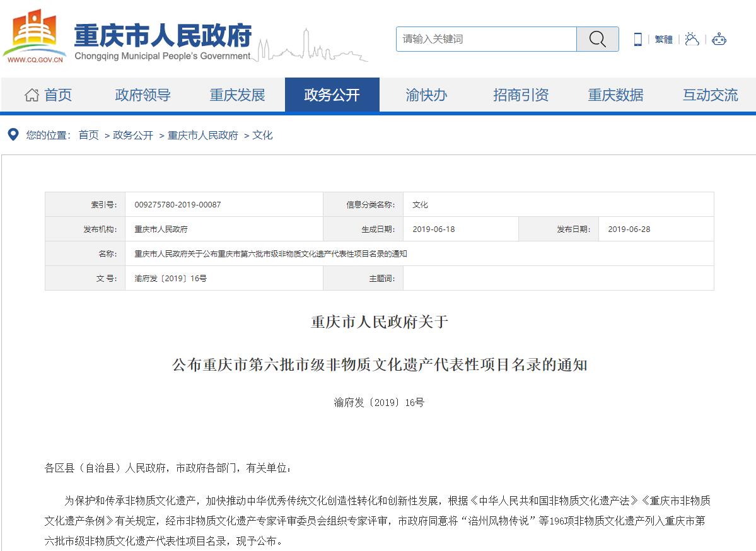
Task: Open the robot assistant icon
Action: point(719,39)
